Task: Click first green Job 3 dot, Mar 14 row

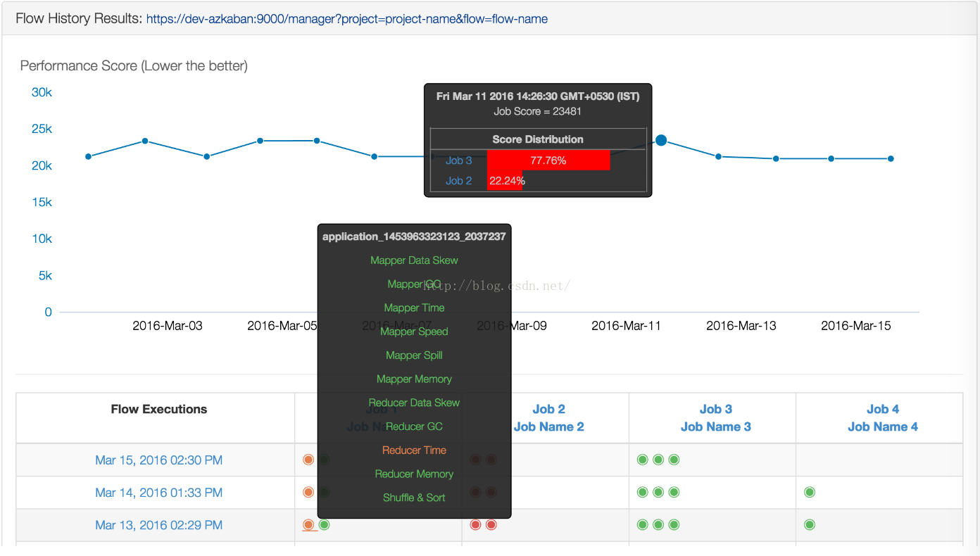Action: pyautogui.click(x=642, y=492)
